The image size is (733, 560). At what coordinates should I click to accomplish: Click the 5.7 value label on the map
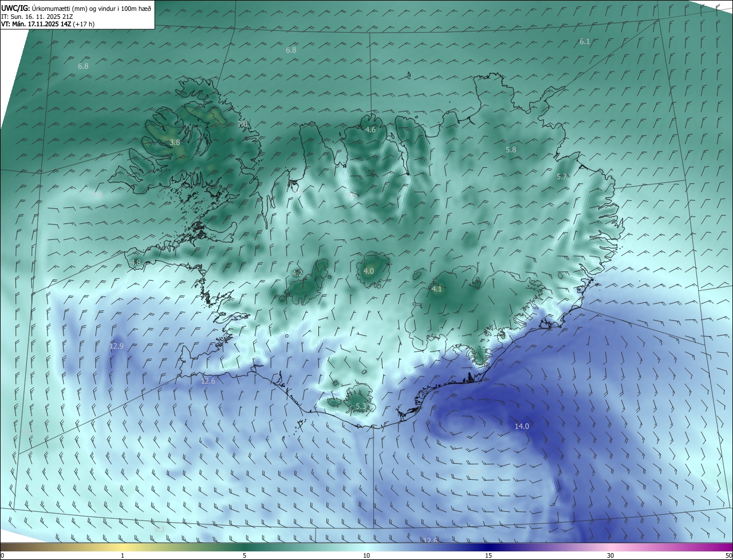pos(562,177)
